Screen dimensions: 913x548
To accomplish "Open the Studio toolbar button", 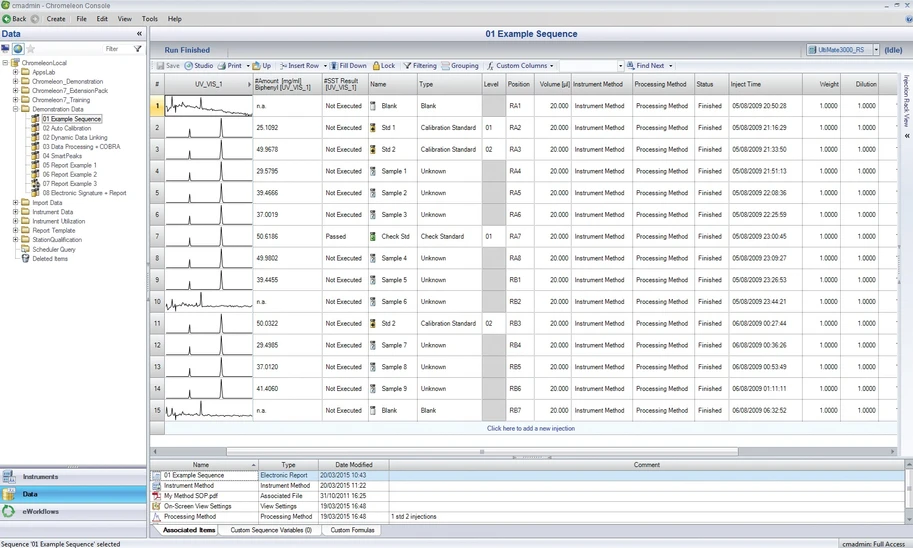I will pyautogui.click(x=199, y=66).
